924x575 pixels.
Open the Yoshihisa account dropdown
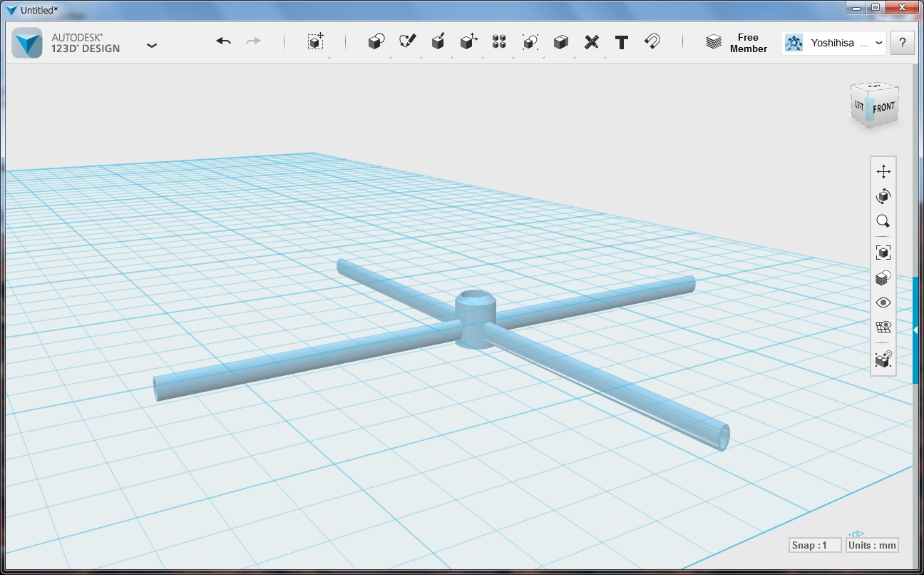[x=834, y=43]
